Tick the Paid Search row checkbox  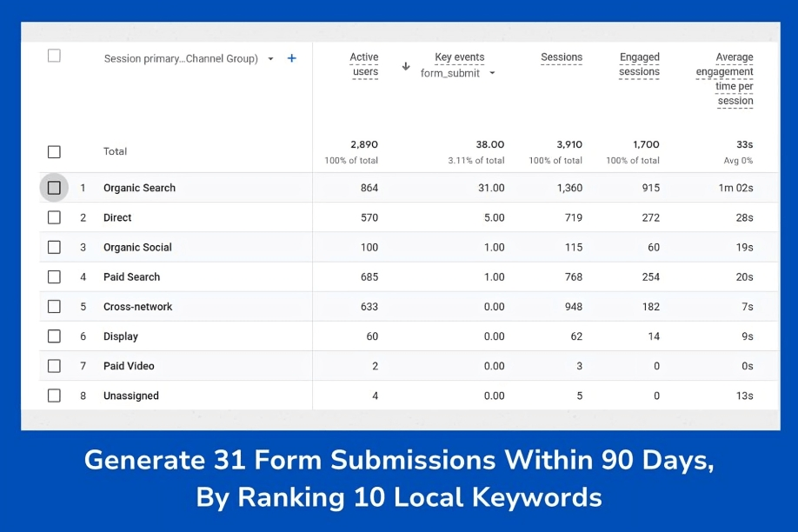pyautogui.click(x=54, y=276)
